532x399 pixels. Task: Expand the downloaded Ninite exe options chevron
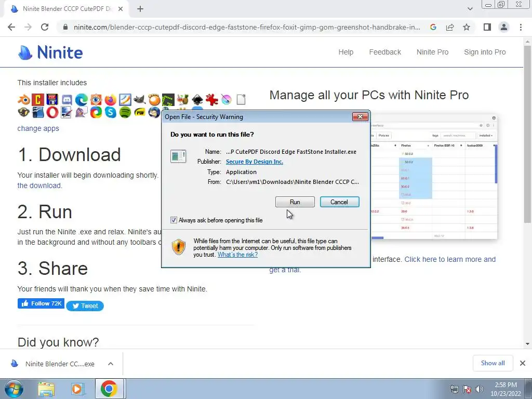click(x=111, y=364)
